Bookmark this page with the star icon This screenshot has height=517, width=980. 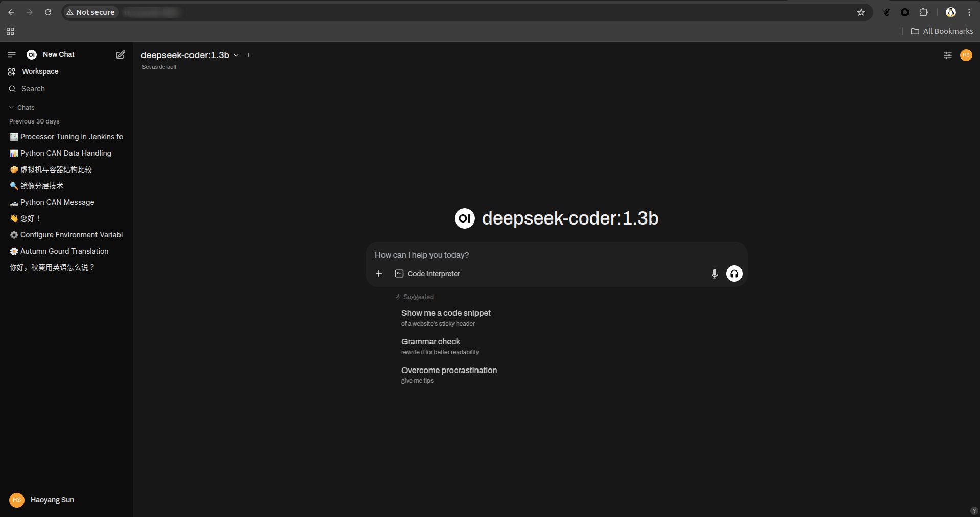(861, 12)
